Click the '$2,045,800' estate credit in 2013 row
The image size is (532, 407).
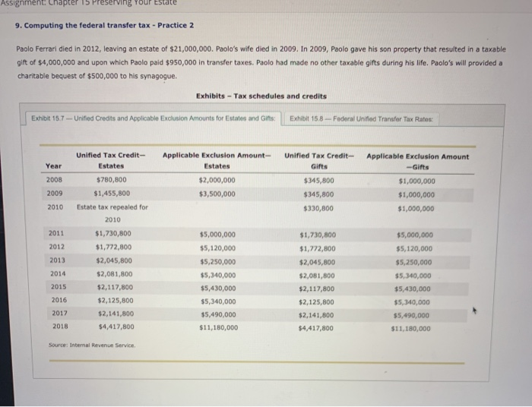click(114, 260)
